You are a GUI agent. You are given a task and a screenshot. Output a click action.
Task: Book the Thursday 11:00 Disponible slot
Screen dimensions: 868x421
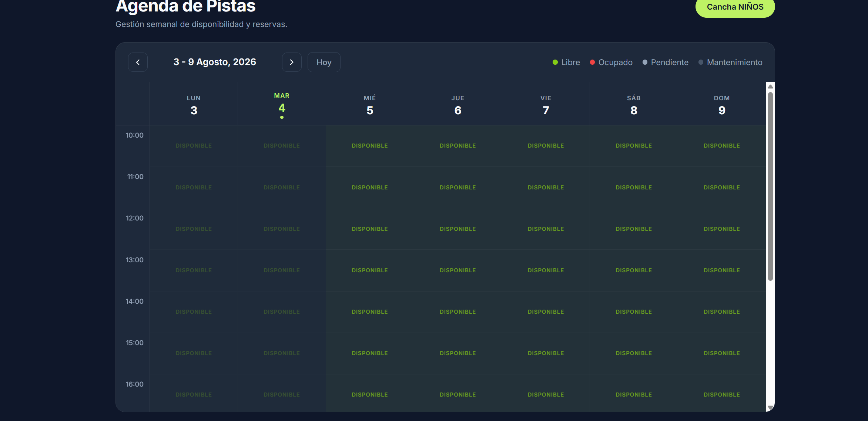tap(458, 188)
